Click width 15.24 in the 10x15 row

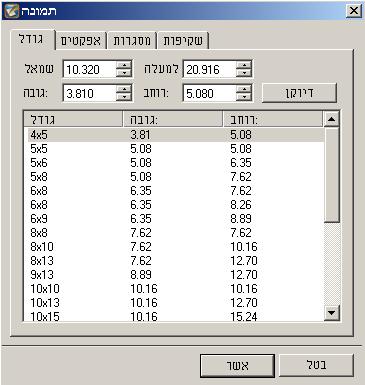coord(244,316)
